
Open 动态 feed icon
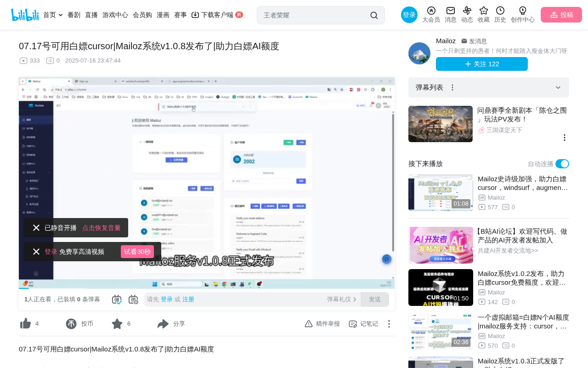467,11
